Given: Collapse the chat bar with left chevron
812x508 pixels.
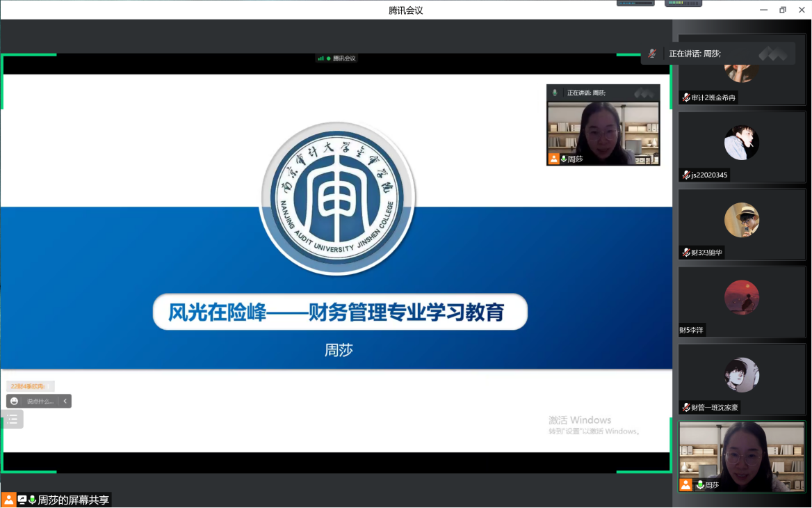Looking at the screenshot, I should pyautogui.click(x=65, y=401).
